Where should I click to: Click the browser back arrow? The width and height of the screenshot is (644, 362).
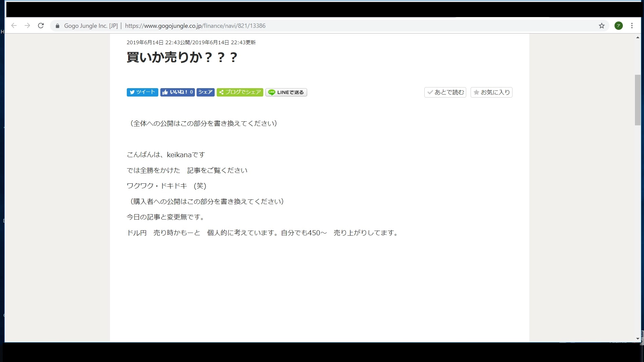[14, 26]
